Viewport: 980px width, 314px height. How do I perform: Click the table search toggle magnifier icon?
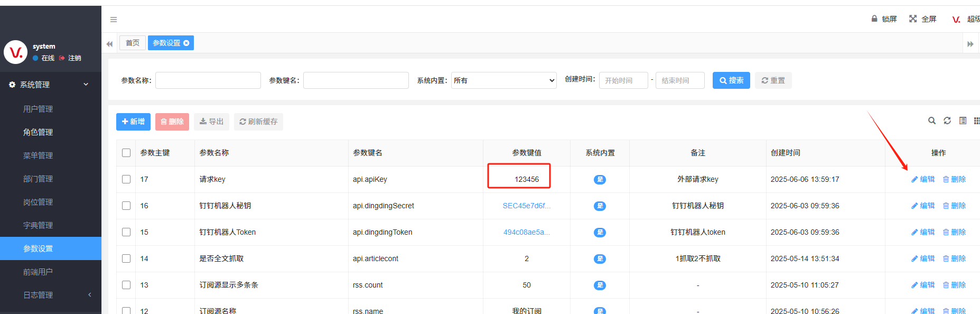pos(932,121)
